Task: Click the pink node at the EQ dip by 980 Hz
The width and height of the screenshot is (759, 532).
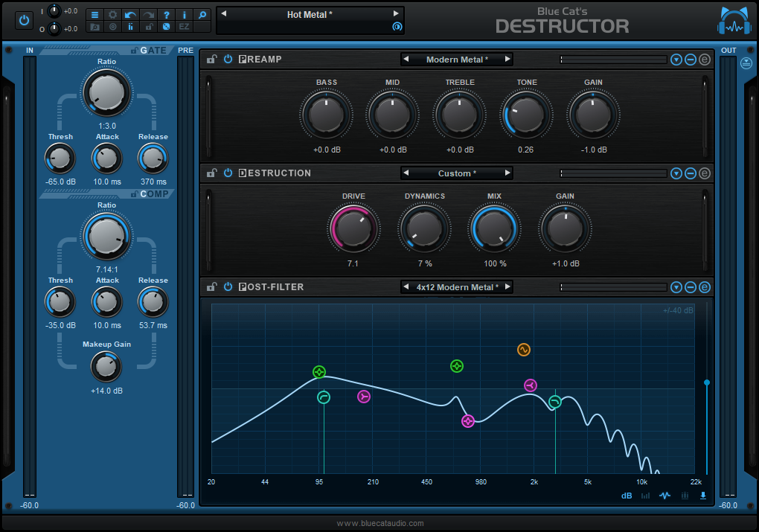Action: [x=467, y=421]
